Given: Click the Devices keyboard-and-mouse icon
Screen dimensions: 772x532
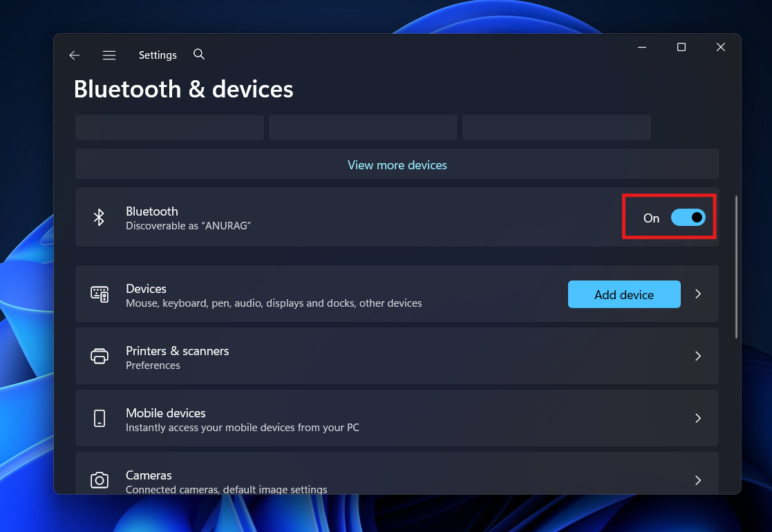Looking at the screenshot, I should [x=100, y=294].
